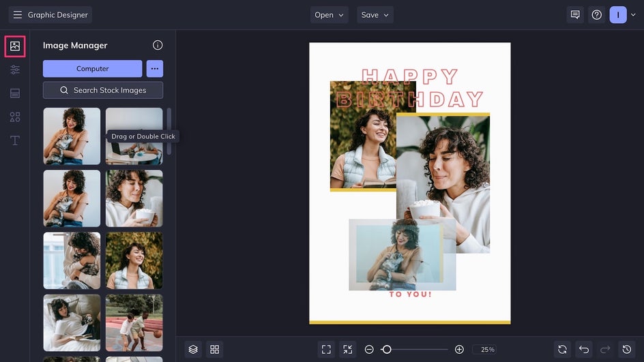Open the Templates sidebar icon
The height and width of the screenshot is (362, 644).
tap(15, 93)
